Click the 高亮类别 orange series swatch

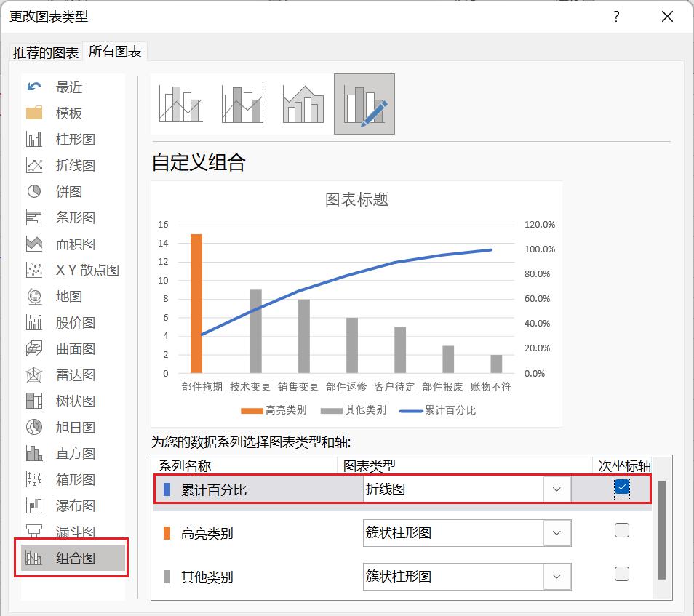(167, 533)
